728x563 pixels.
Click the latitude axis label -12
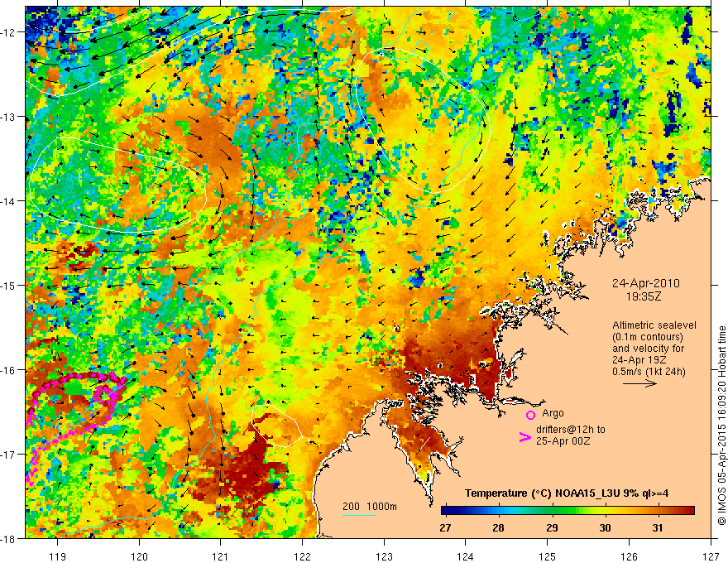pyautogui.click(x=9, y=32)
